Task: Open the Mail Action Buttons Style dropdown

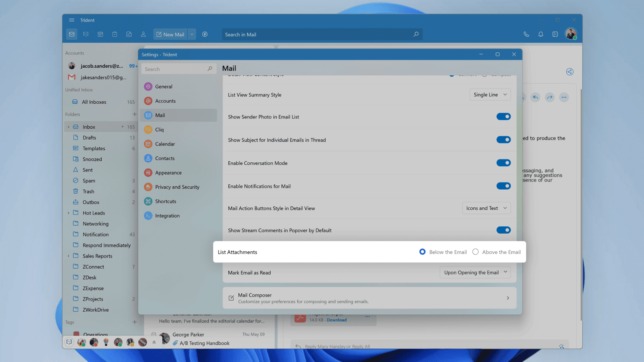Action: point(486,208)
